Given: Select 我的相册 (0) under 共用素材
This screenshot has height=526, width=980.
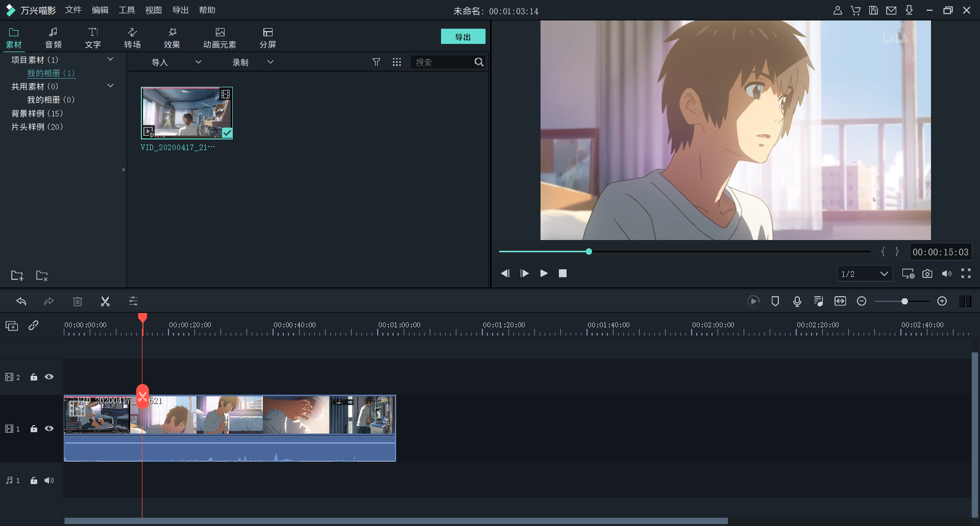Looking at the screenshot, I should [x=51, y=100].
